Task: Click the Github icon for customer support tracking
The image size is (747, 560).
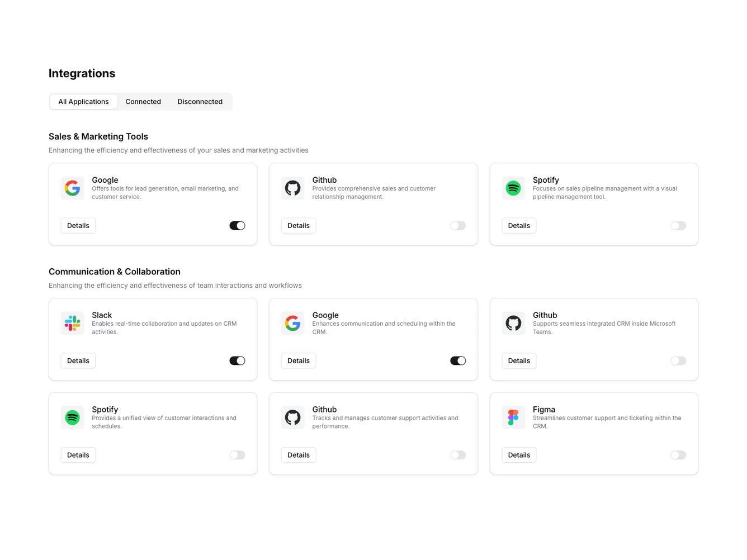Action: pyautogui.click(x=292, y=417)
